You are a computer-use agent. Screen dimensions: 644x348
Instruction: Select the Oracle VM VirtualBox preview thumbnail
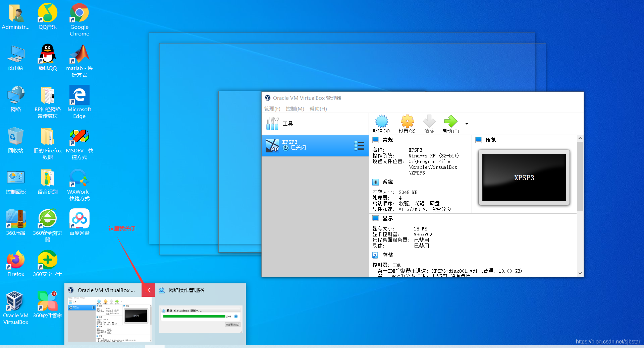pos(109,319)
